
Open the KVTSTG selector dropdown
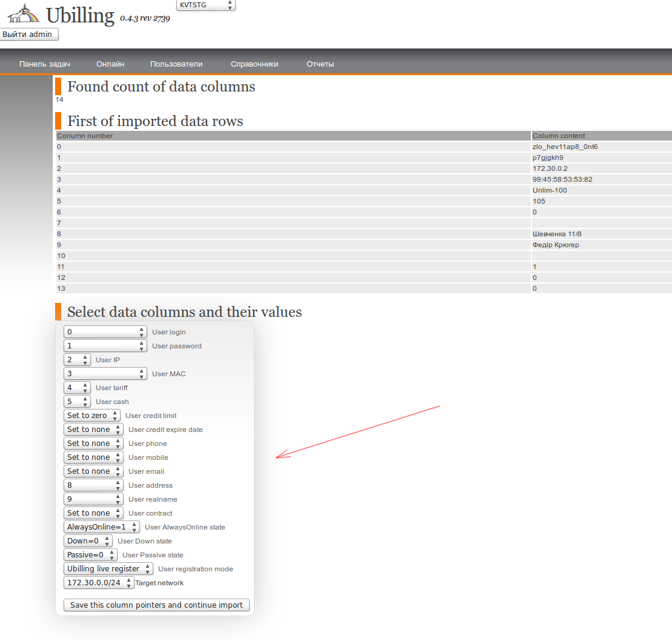pos(206,5)
